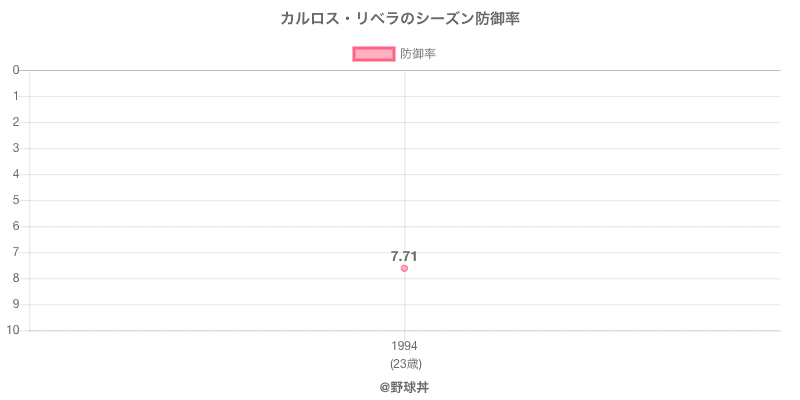Select the 1994 data point marker
The width and height of the screenshot is (800, 400).
pyautogui.click(x=404, y=268)
